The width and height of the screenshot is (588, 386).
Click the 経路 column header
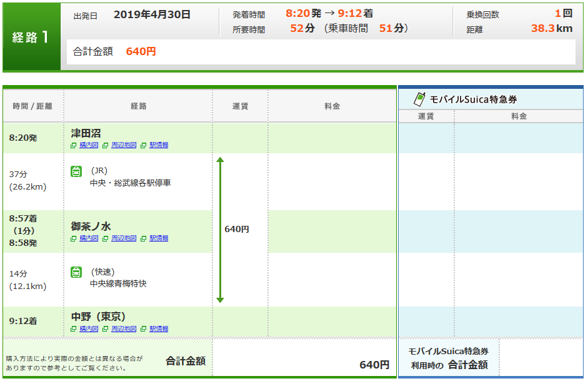(138, 106)
